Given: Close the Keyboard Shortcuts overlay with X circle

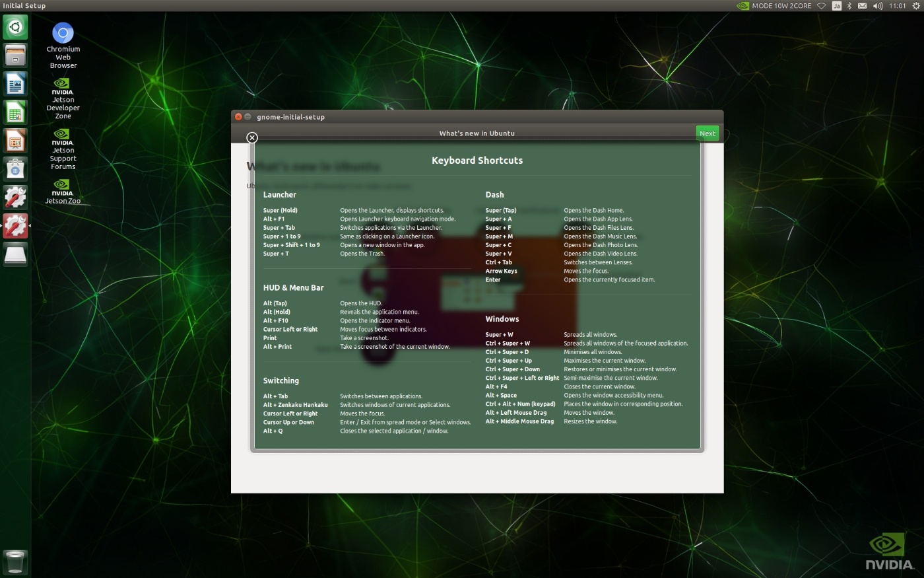Looking at the screenshot, I should (252, 137).
